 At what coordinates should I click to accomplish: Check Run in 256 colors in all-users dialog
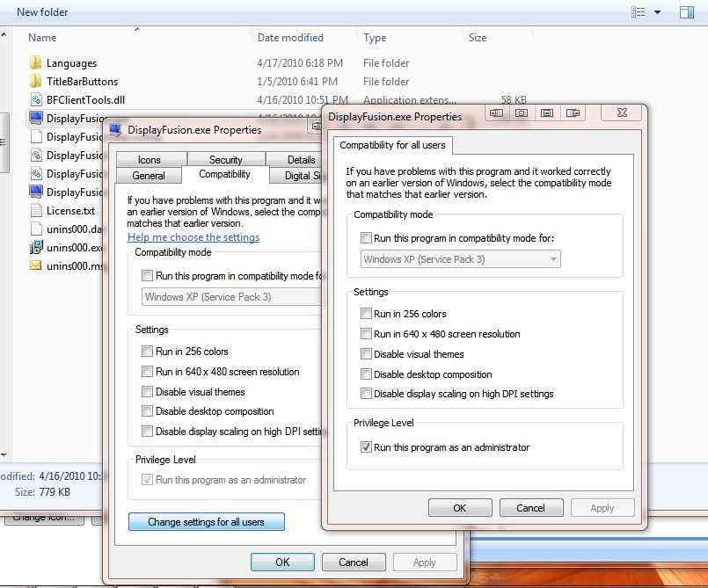click(x=367, y=314)
